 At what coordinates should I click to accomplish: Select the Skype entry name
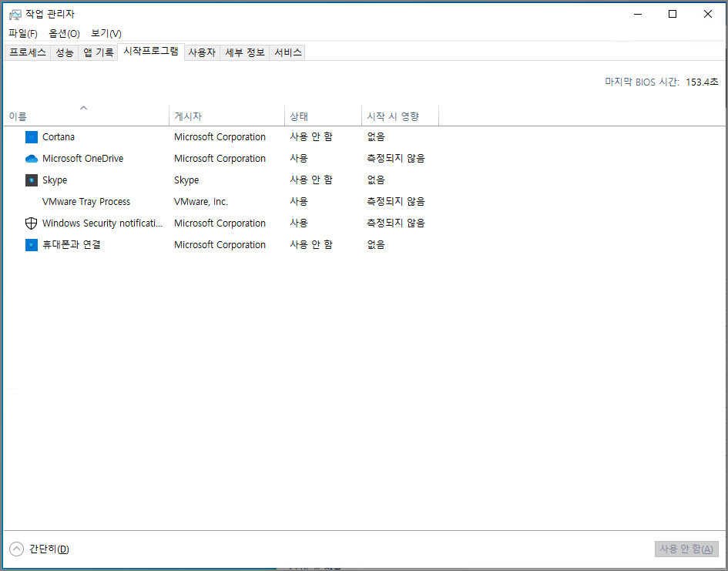55,180
